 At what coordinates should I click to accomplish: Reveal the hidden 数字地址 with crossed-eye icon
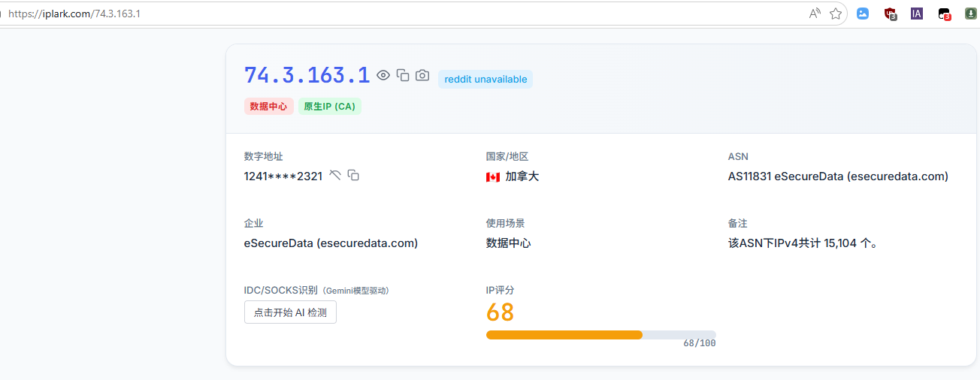click(x=335, y=176)
